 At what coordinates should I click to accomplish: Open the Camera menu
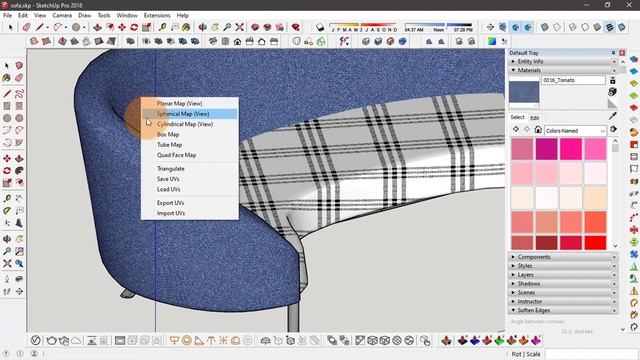[x=62, y=16]
